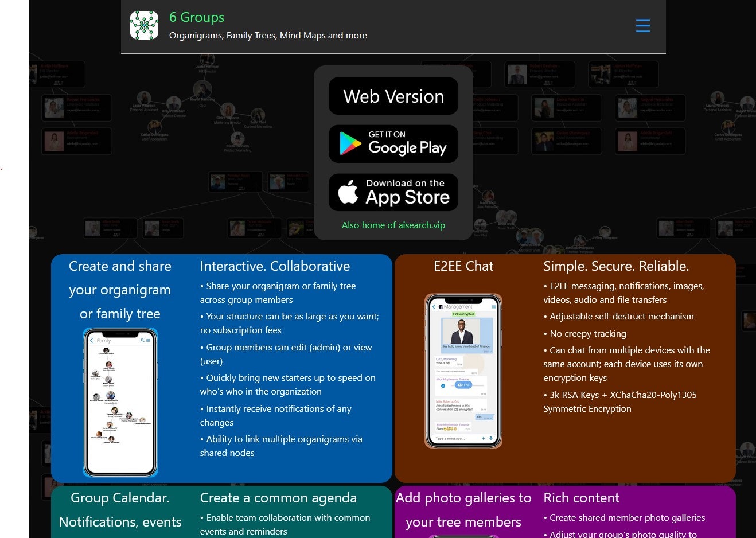
Task: Get it on Google Play badge
Action: (x=393, y=144)
